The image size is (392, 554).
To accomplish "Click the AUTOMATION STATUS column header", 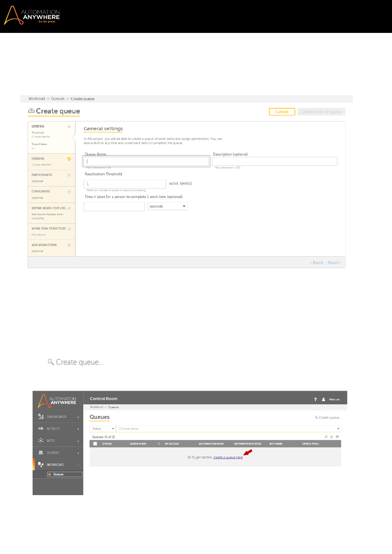I will click(x=248, y=444).
